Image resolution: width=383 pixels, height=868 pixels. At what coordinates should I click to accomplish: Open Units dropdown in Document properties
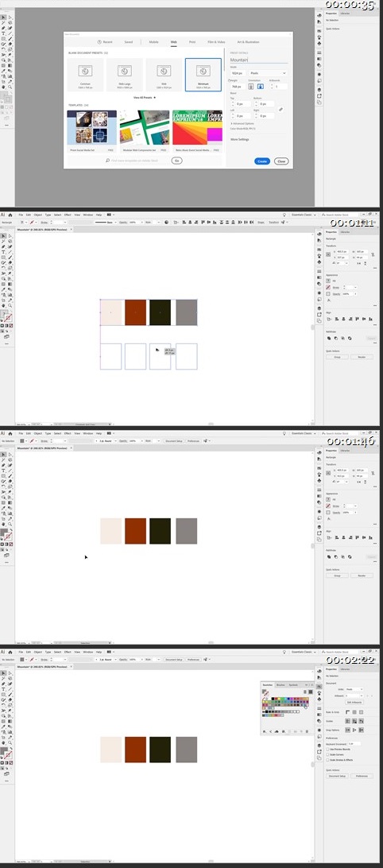pyautogui.click(x=354, y=689)
